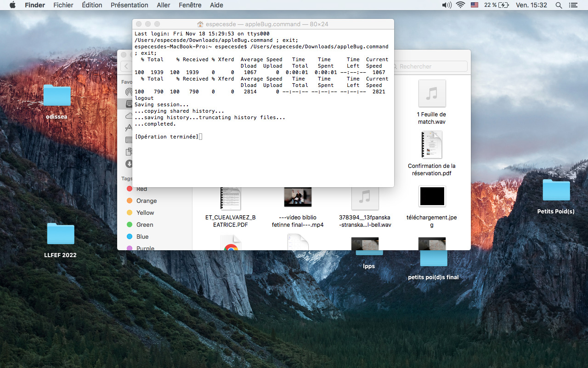Click the battery status indicator
Screen dimensions: 588x368
tap(496, 5)
